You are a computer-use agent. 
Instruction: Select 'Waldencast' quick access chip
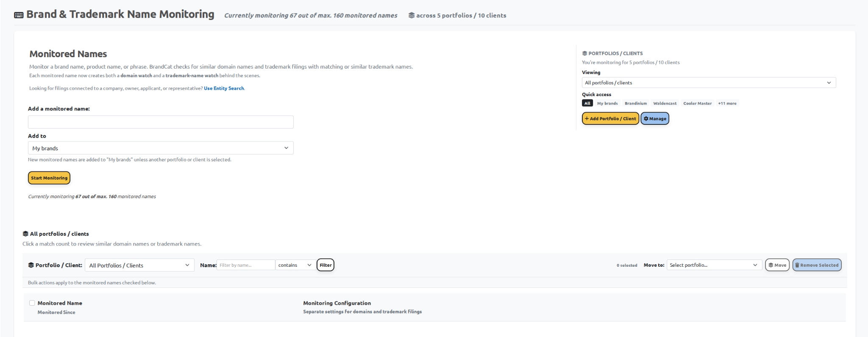point(665,103)
